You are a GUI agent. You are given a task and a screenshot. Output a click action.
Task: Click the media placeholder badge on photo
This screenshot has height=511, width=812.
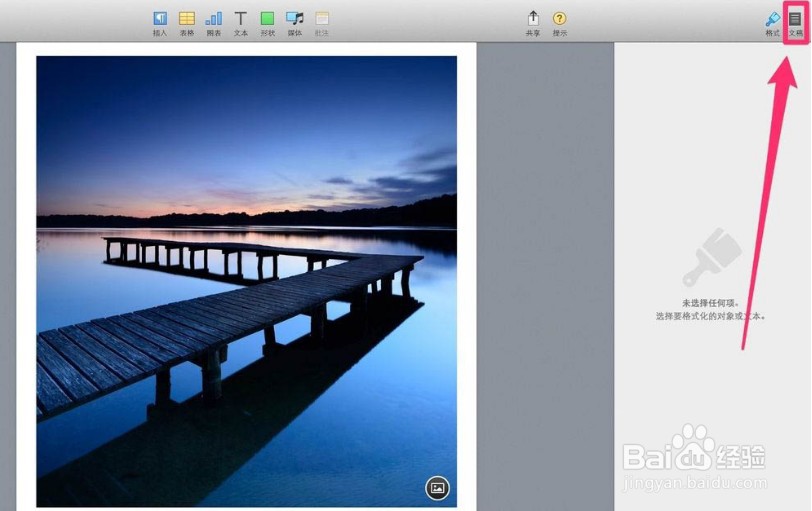point(438,488)
